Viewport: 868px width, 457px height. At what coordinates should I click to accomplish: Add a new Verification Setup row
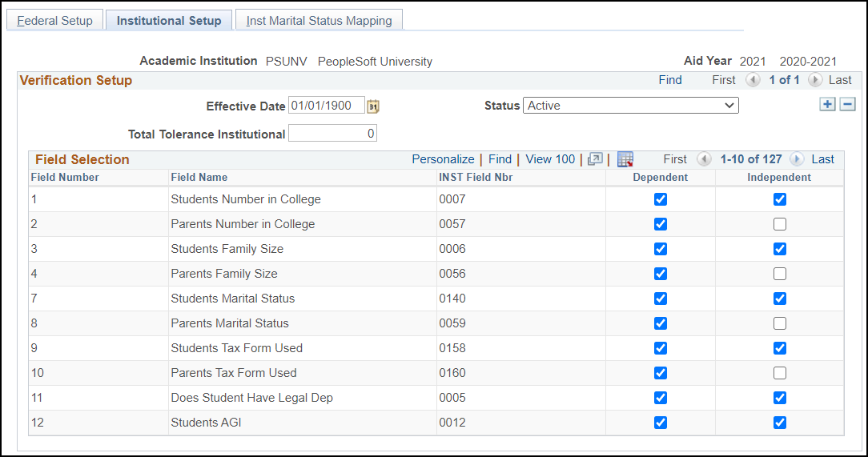pos(827,104)
